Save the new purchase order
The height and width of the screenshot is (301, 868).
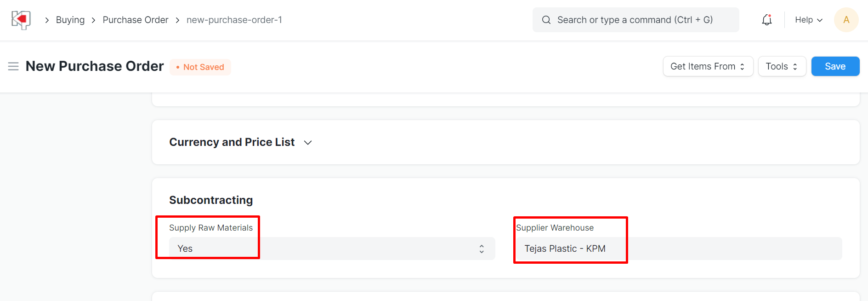(835, 66)
